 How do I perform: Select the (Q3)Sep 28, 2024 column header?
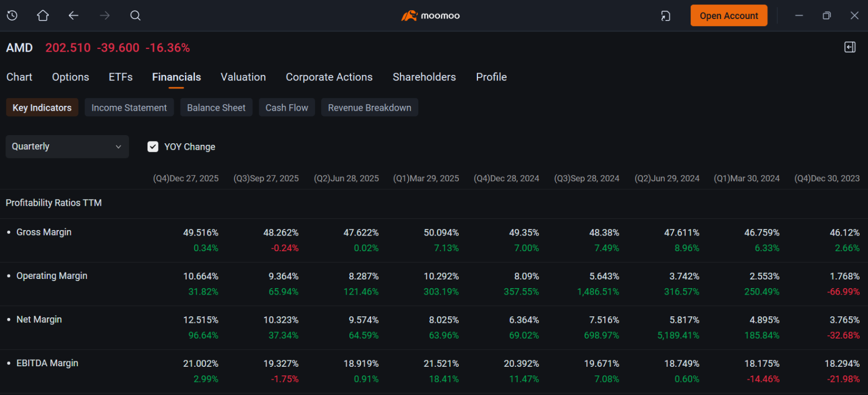click(x=586, y=179)
